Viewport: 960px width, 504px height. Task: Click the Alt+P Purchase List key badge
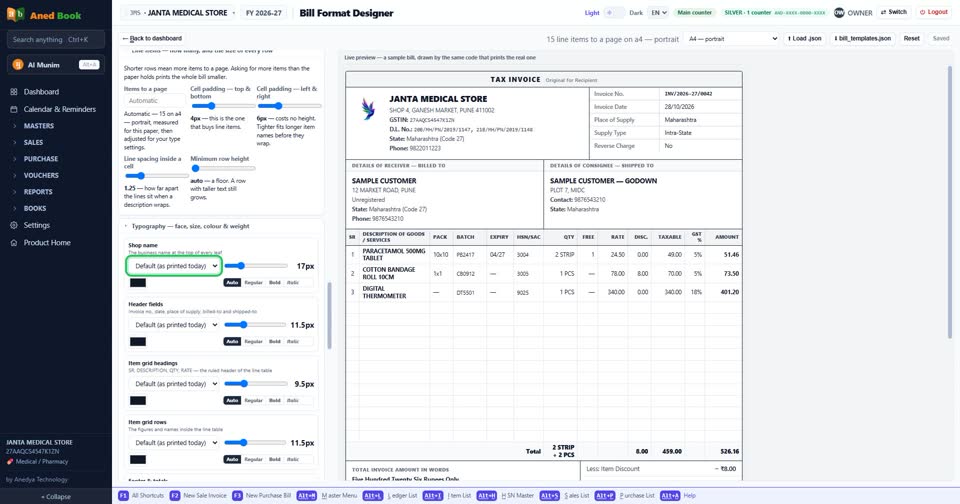[604, 495]
